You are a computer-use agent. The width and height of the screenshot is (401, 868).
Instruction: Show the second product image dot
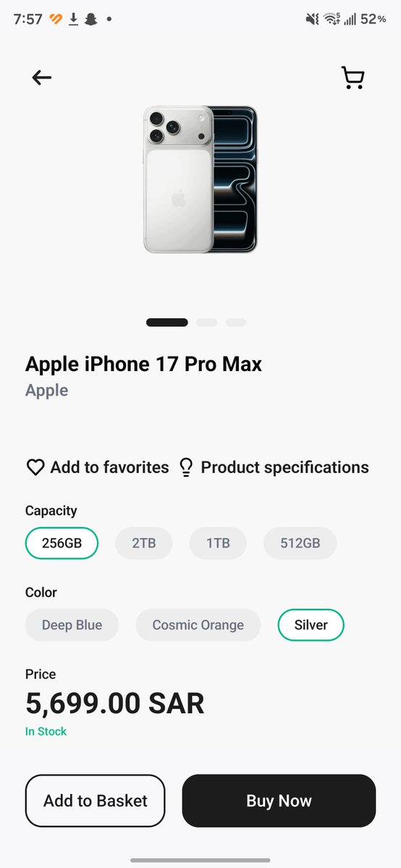206,323
